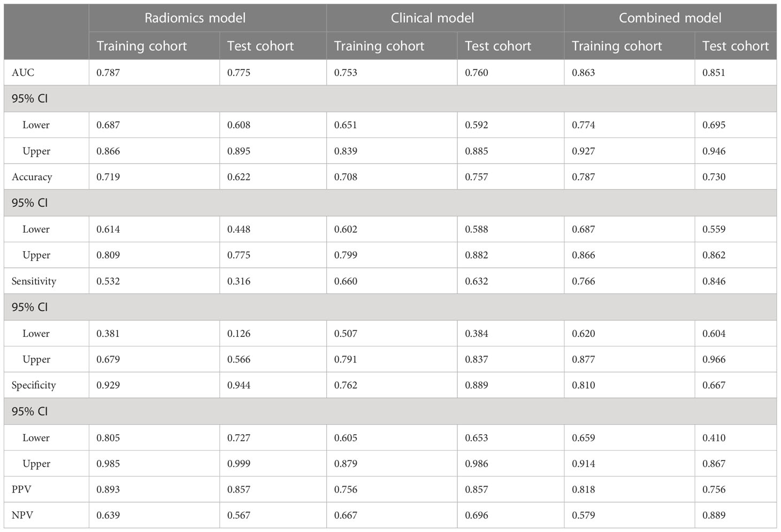The height and width of the screenshot is (532, 781).
Task: Select the PPV row label
Action: (x=21, y=490)
